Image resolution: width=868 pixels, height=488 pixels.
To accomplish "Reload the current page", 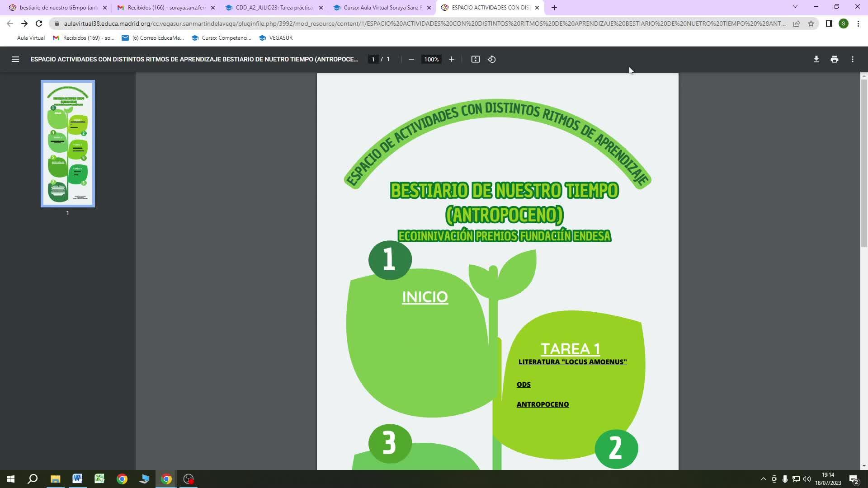I will click(39, 23).
